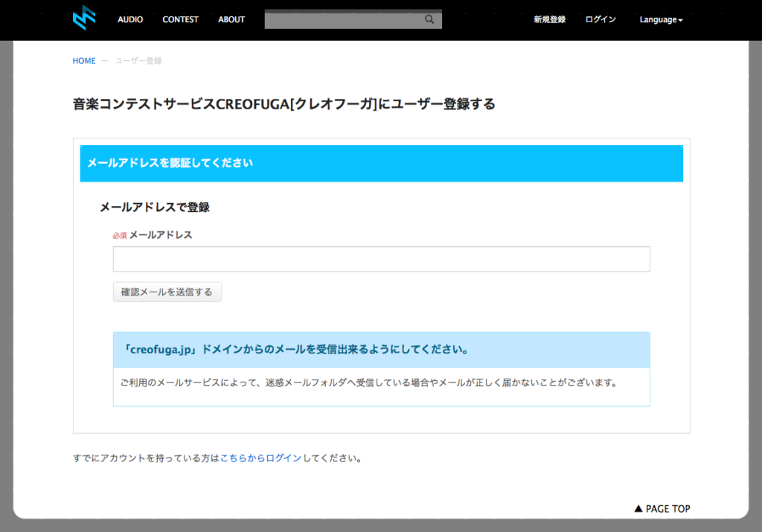
Task: Click the メールアドレスを認証してください banner
Action: (382, 163)
